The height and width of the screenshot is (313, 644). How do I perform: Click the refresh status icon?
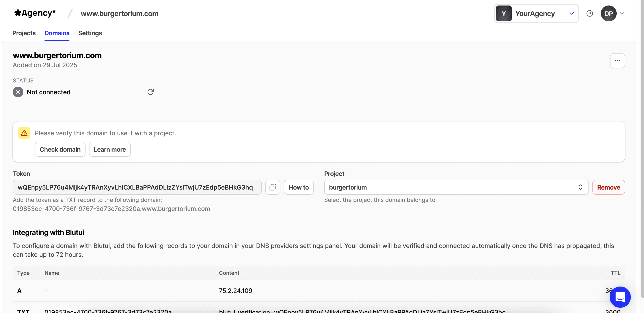pyautogui.click(x=151, y=92)
